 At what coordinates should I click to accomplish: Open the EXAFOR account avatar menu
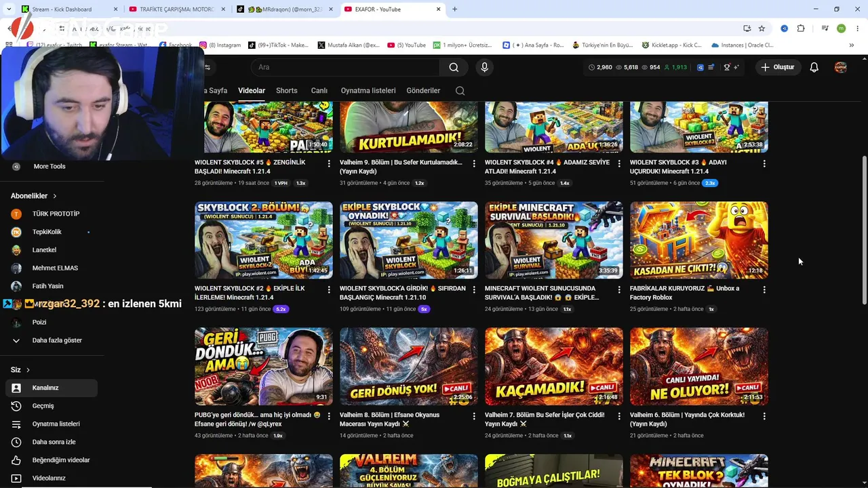pos(840,67)
